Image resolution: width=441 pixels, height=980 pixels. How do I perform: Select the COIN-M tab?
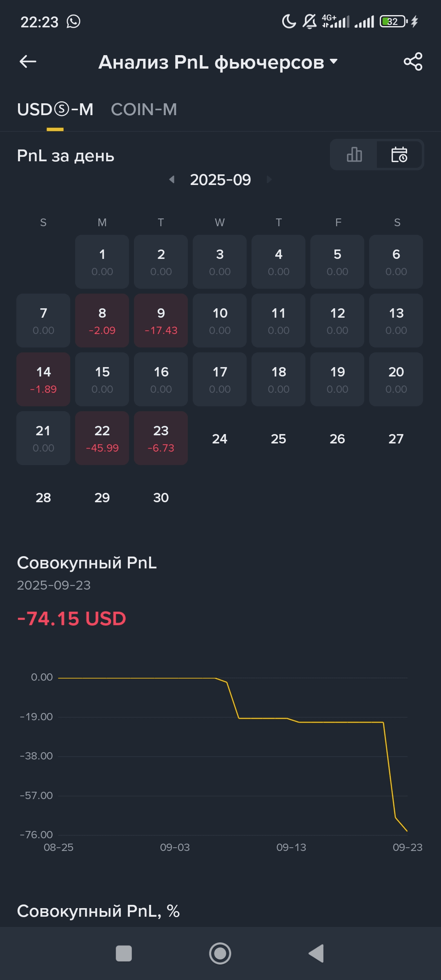(144, 109)
